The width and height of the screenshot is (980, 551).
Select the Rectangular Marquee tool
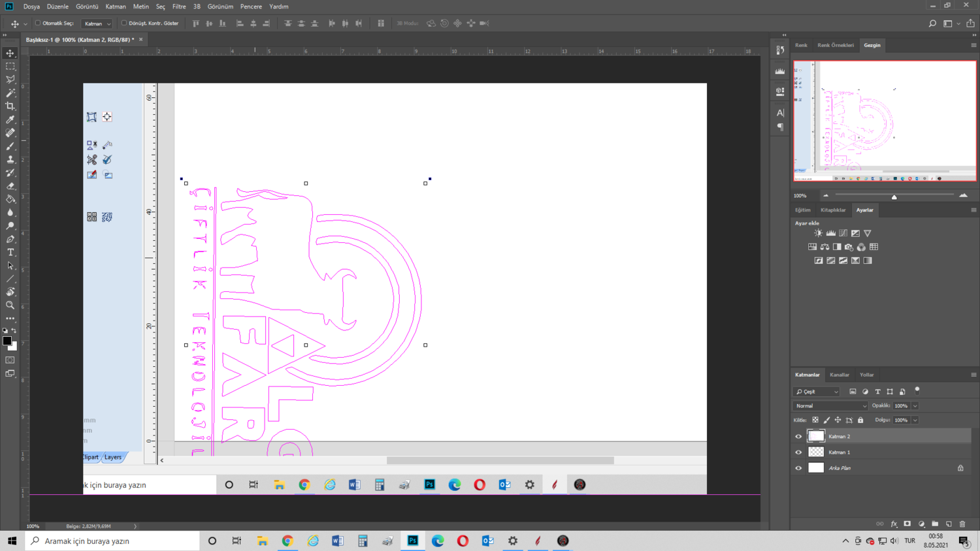pyautogui.click(x=10, y=66)
